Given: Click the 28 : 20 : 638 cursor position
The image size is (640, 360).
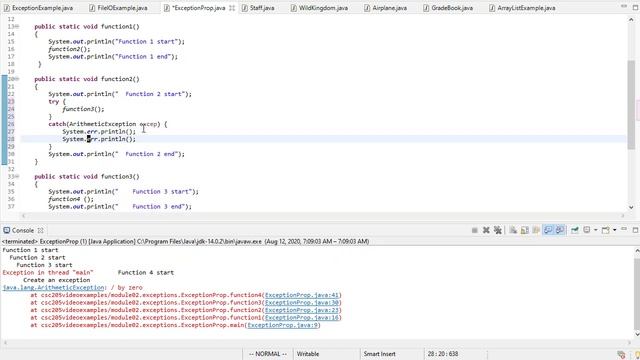Looking at the screenshot, I should point(443,354).
